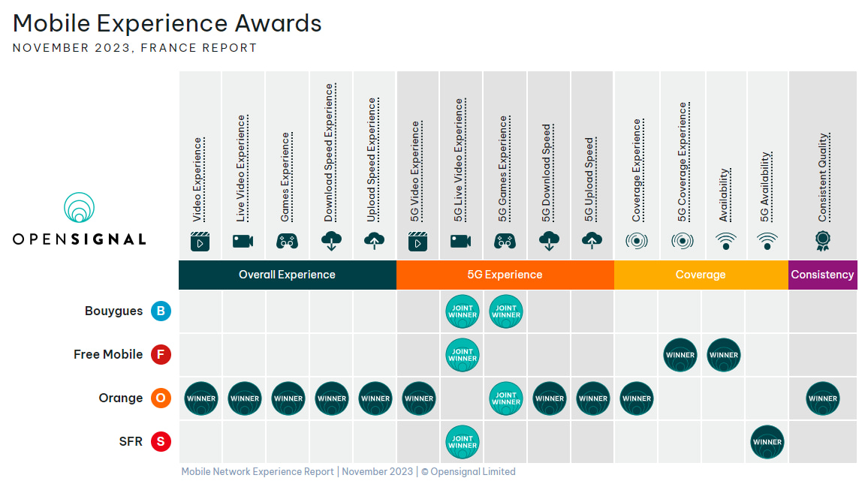Select the 5G Experience category header
Image resolution: width=868 pixels, height=484 pixels.
tap(505, 275)
